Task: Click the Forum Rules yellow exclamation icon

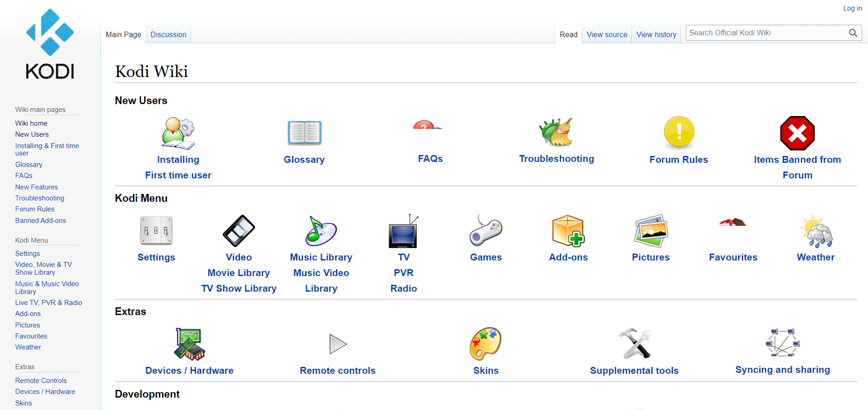Action: [x=679, y=133]
